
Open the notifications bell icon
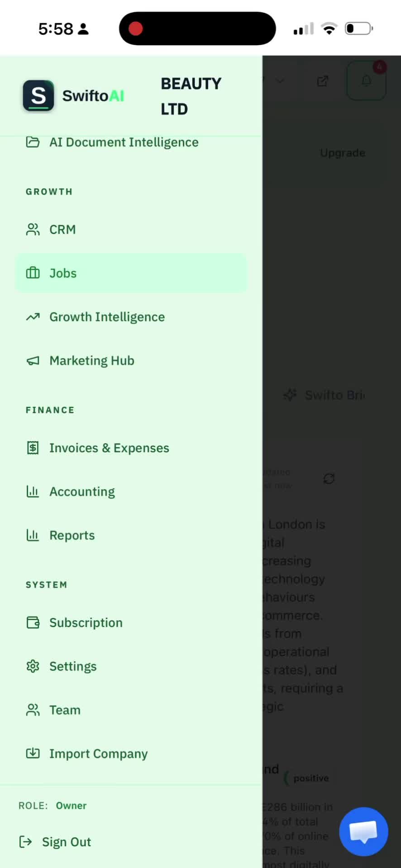366,81
